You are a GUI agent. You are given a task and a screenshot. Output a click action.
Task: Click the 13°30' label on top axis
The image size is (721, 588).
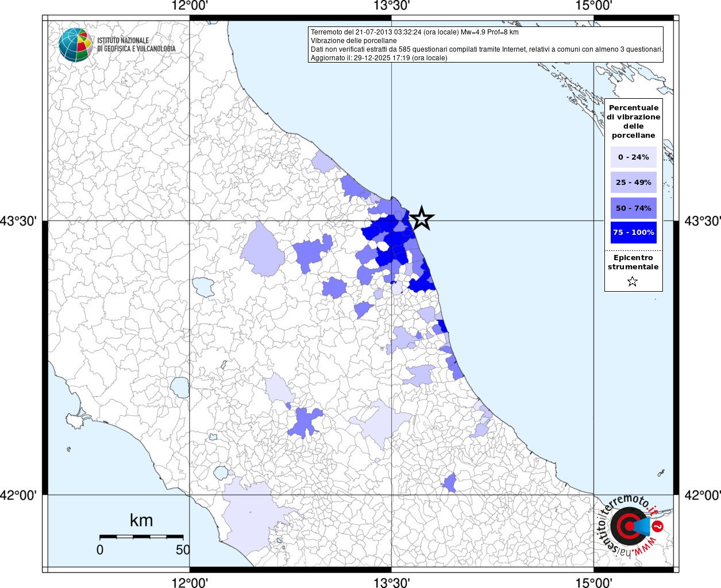pos(391,6)
